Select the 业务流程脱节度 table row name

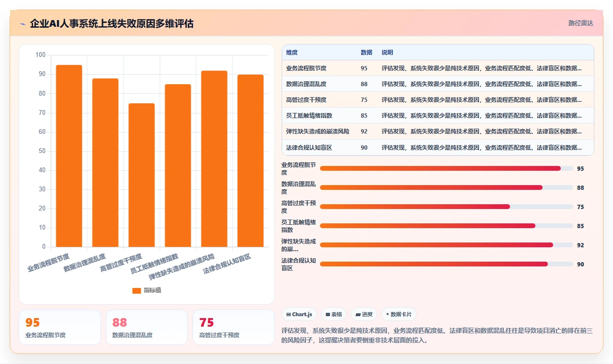(x=306, y=68)
